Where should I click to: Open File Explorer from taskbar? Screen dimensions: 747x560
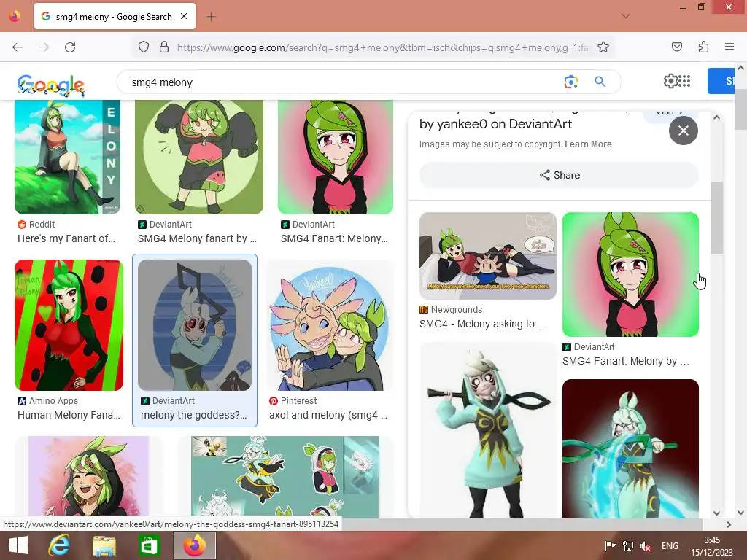pos(104,545)
